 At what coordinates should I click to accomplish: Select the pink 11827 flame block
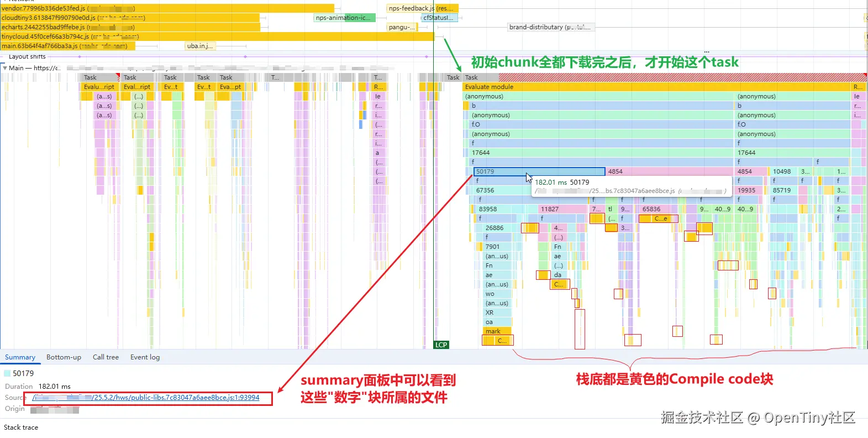(x=562, y=209)
